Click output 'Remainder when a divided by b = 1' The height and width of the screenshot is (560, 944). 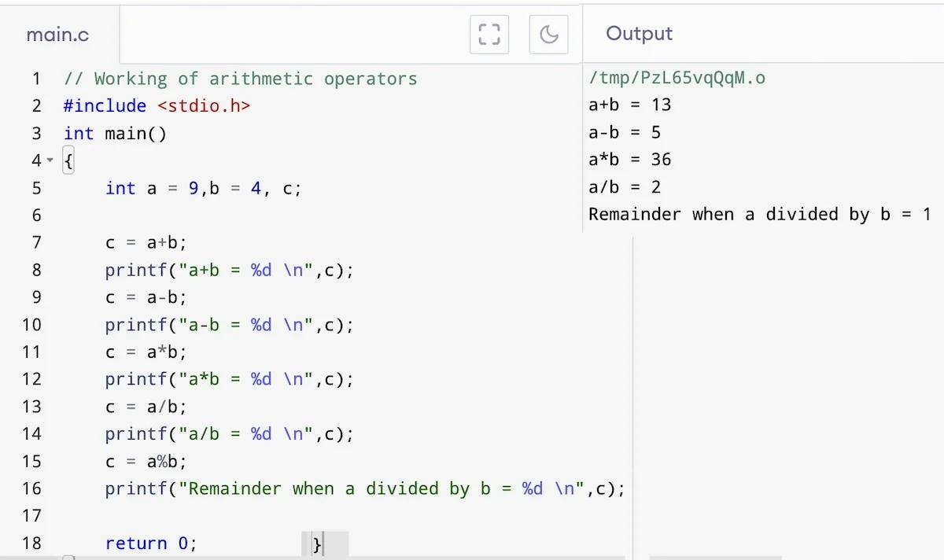pyautogui.click(x=760, y=214)
